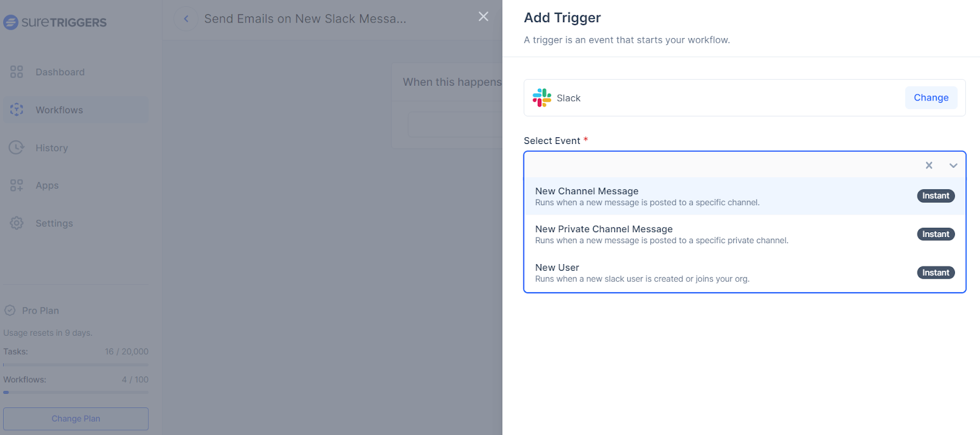Viewport: 980px width, 435px height.
Task: Open the Apps section
Action: coord(76,186)
